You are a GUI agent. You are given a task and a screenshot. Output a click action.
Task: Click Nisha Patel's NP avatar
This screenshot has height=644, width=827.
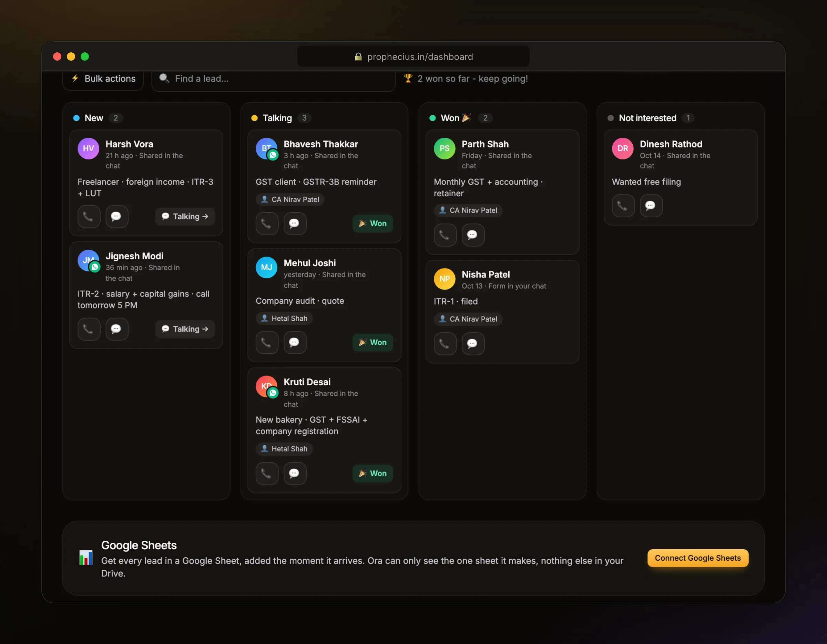pos(445,279)
